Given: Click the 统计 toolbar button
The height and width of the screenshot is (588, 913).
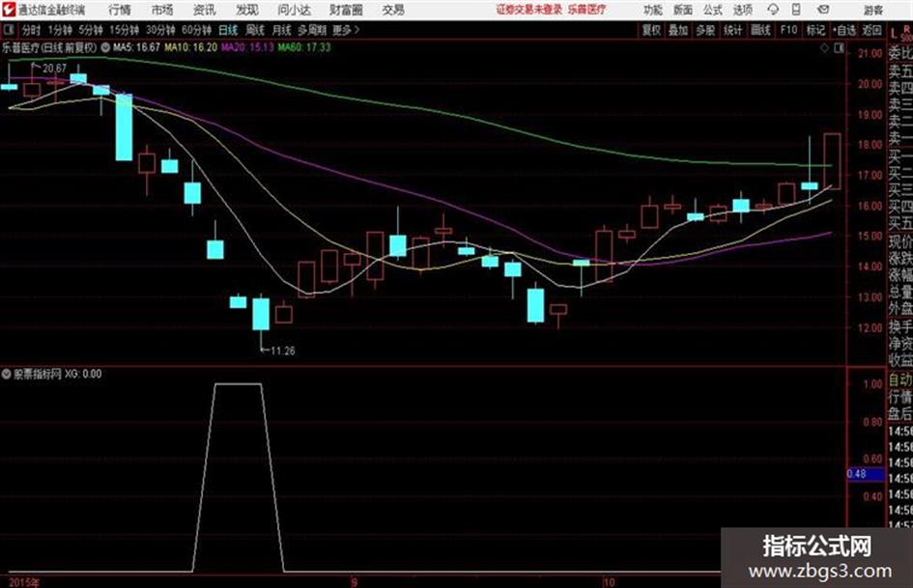Looking at the screenshot, I should (732, 30).
